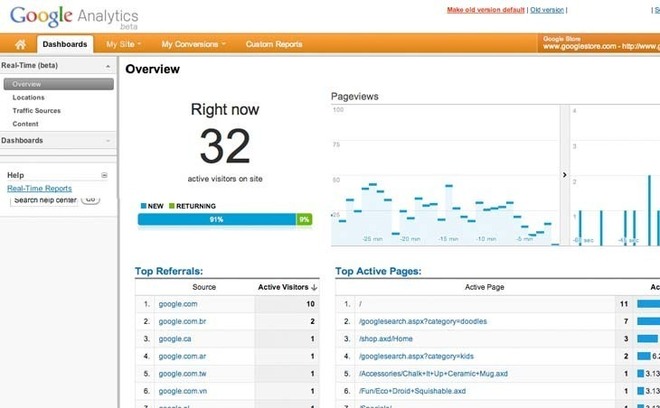Viewport: 660px width, 408px height.
Task: Click the Active Visitors sort arrow
Action: [314, 288]
